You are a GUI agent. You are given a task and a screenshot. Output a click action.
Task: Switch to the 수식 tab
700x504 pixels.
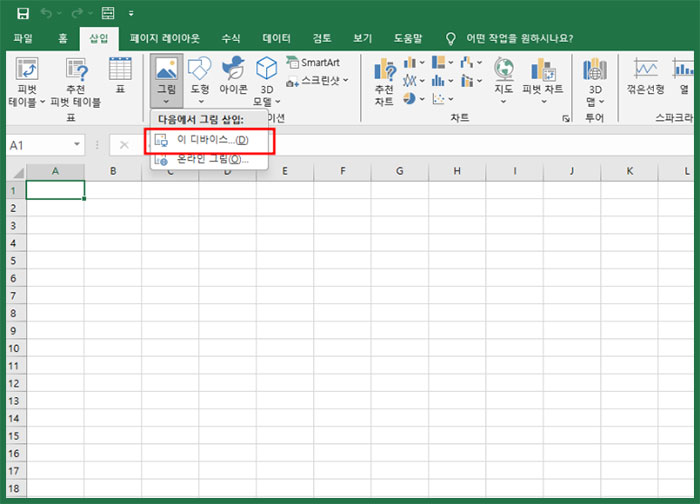[231, 38]
